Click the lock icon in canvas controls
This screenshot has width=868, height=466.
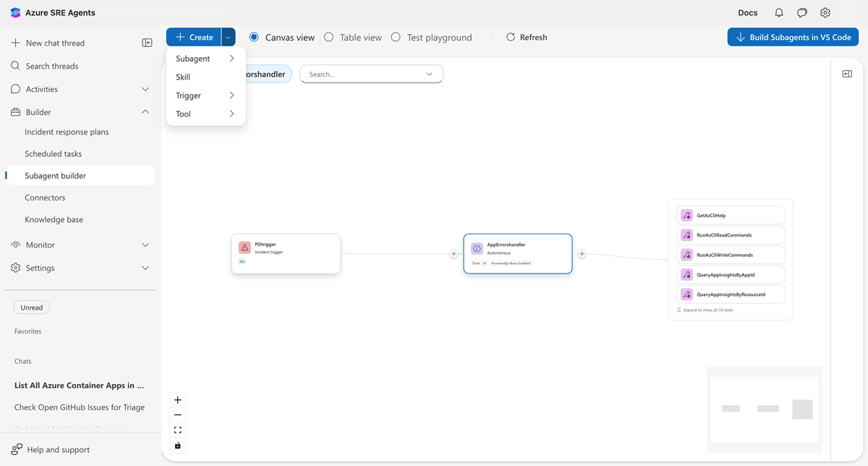[177, 445]
